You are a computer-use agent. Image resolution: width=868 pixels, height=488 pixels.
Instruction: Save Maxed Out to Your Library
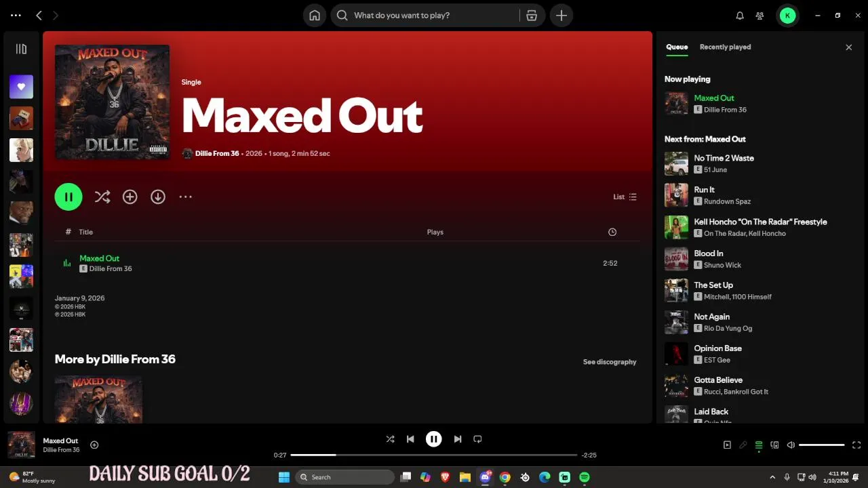130,197
